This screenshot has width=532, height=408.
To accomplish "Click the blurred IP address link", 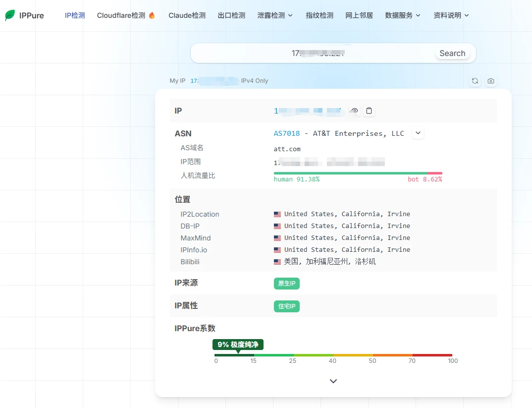I will click(308, 111).
